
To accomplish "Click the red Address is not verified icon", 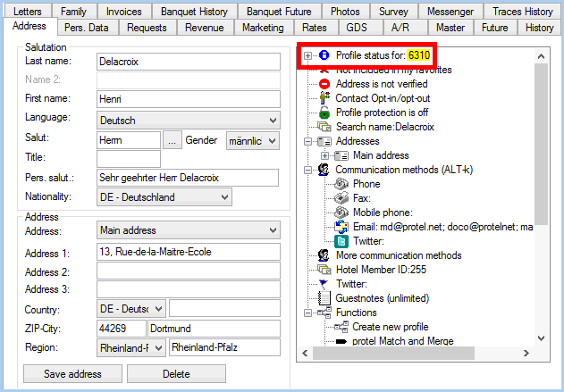I will point(324,84).
